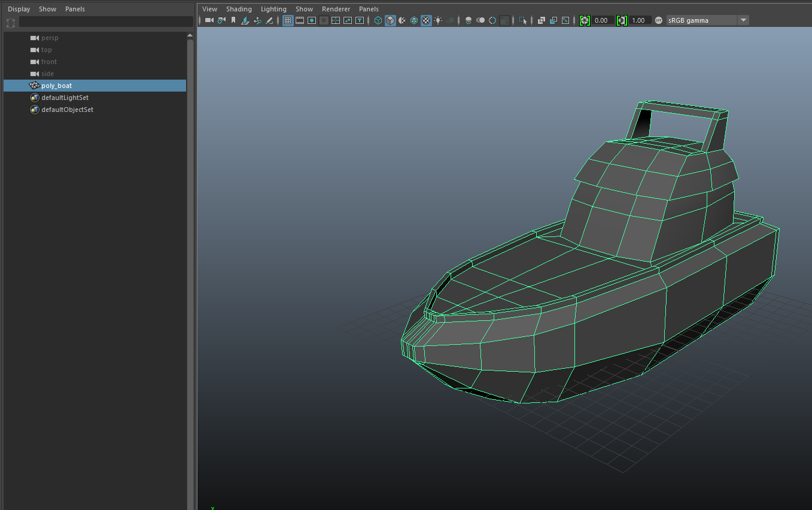Open the viewport Renderer menu
This screenshot has height=510, width=812.
336,9
